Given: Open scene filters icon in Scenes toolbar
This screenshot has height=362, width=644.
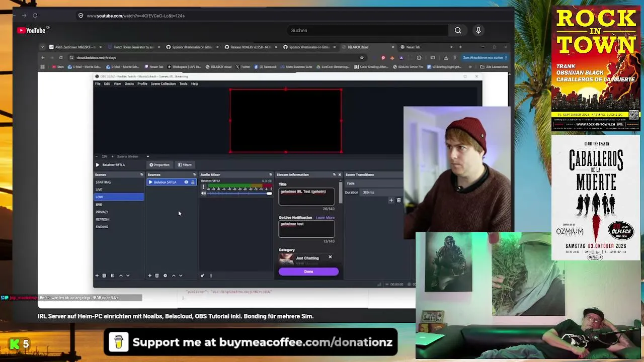Looking at the screenshot, I should 112,276.
